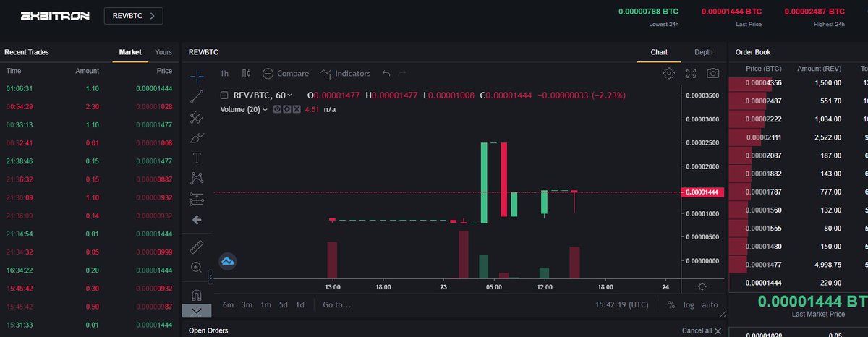Select the magnet mode tool
Viewport: 868px width, 337px height.
[x=197, y=295]
